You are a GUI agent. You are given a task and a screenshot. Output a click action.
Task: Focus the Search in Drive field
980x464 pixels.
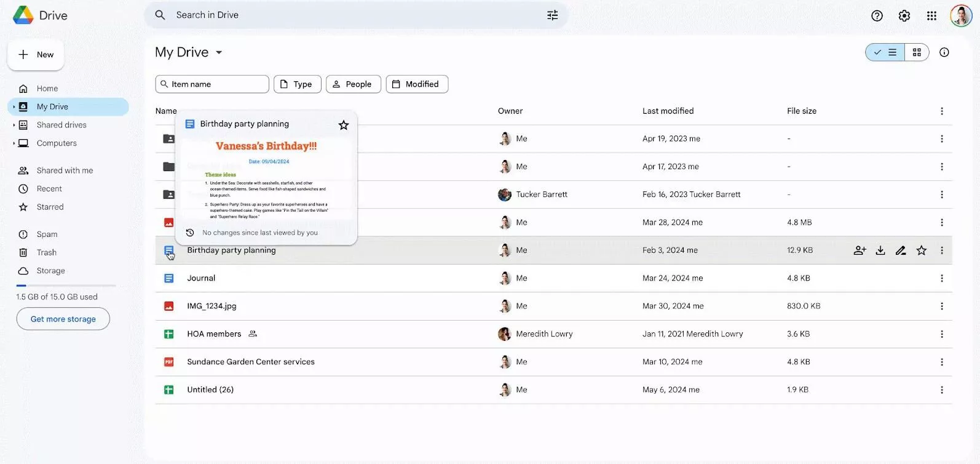pos(357,15)
